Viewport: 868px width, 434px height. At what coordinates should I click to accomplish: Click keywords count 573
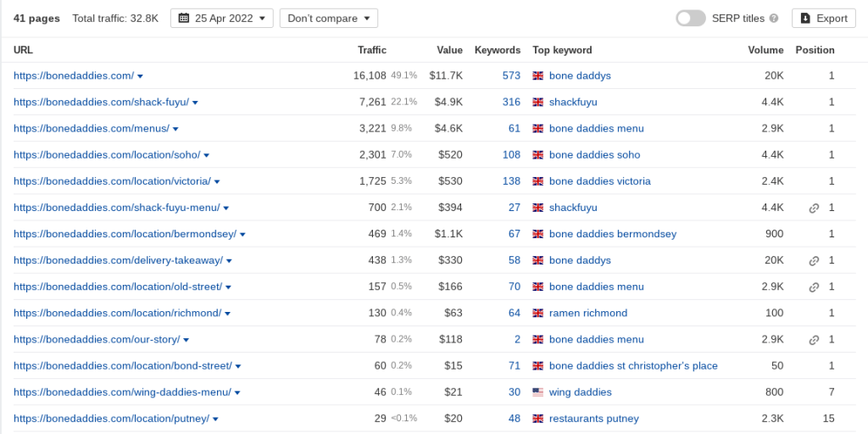coord(511,75)
